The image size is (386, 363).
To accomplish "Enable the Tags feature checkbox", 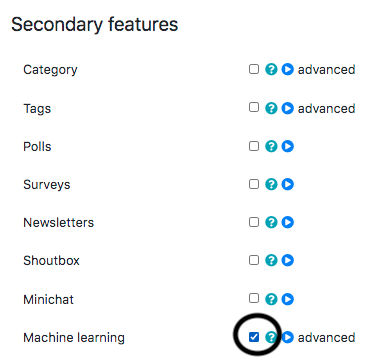I will 254,107.
